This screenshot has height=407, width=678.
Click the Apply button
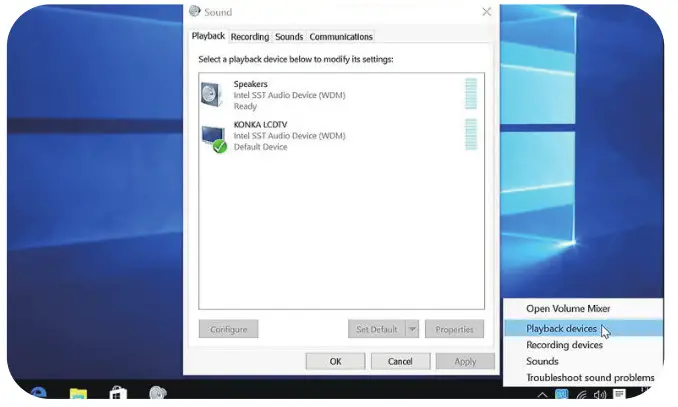click(x=465, y=361)
